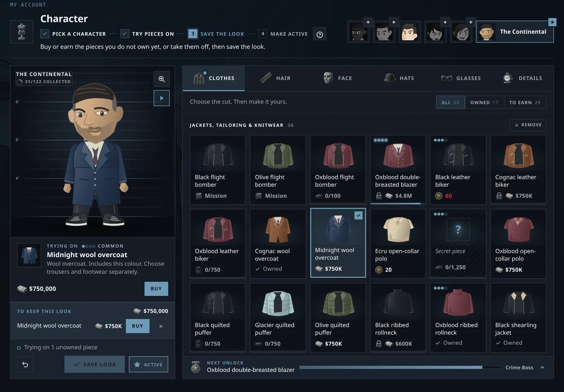Screen dimensions: 564x392
Task: Select the Glacier quilted puffer
Action: pos(278,317)
